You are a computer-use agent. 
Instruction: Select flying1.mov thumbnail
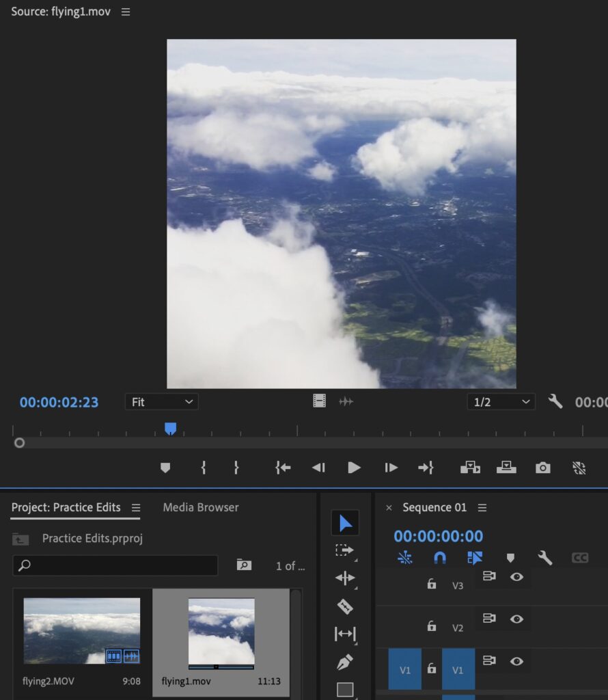[x=221, y=631]
